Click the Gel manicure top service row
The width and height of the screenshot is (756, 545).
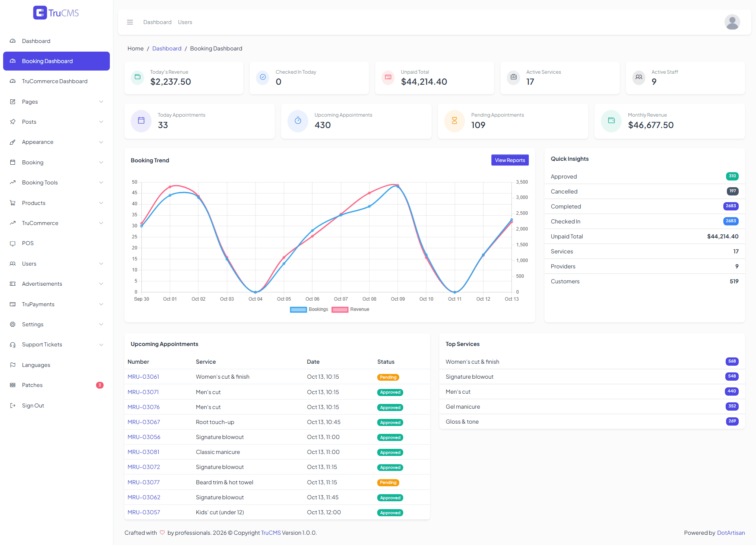(592, 407)
